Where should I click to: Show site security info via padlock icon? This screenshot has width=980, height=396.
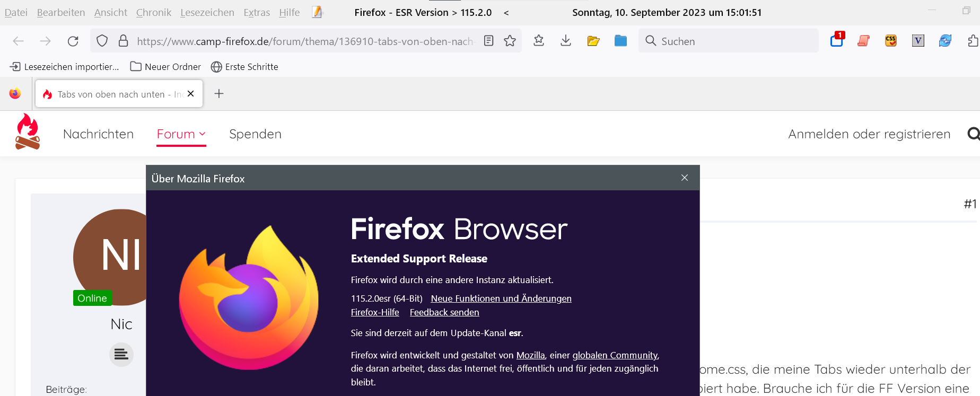[x=123, y=41]
